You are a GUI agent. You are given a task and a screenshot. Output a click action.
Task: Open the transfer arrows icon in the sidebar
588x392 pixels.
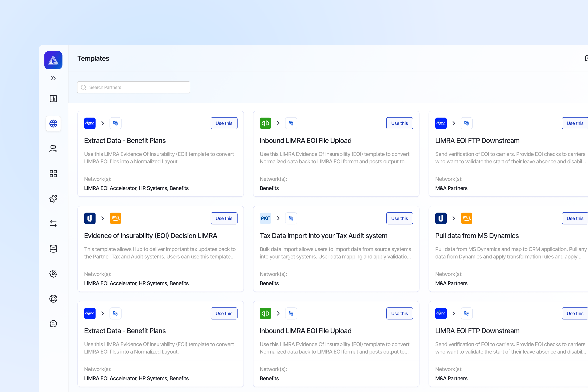coord(53,223)
